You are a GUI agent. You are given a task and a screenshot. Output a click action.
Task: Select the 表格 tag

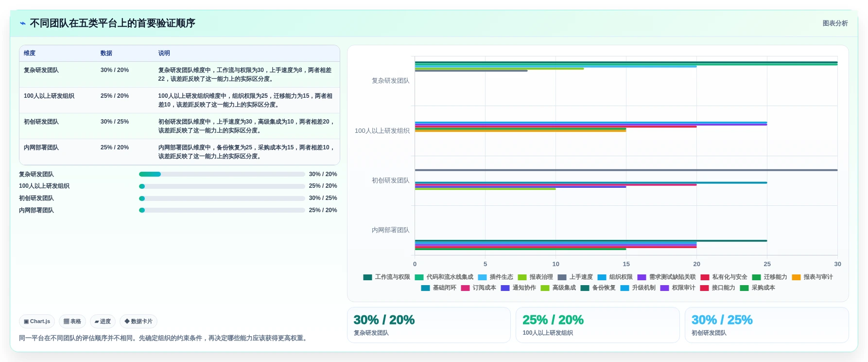tap(72, 321)
